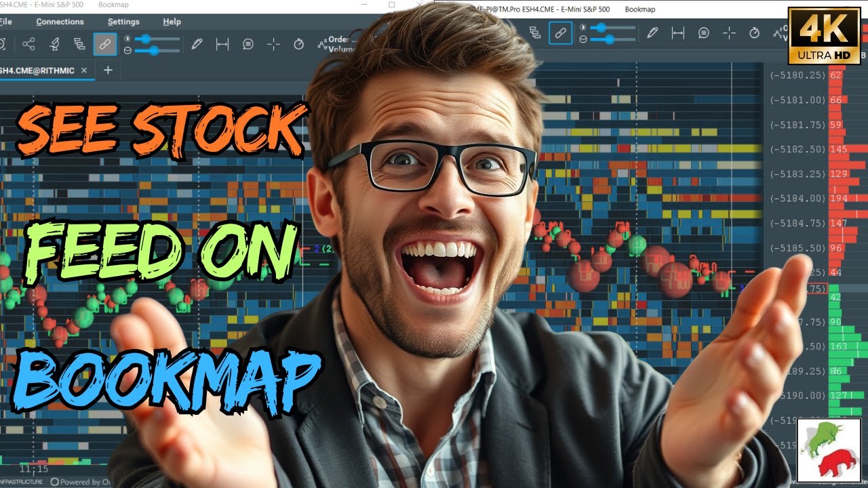Screen dimensions: 868x488
Task: Open the Settings menu in left window
Action: (x=123, y=22)
